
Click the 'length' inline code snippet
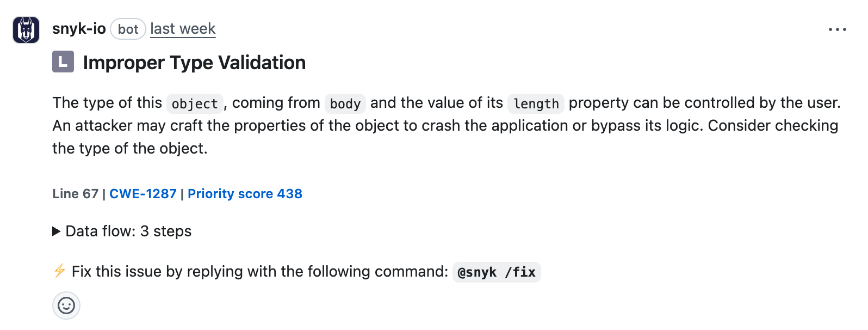point(536,103)
